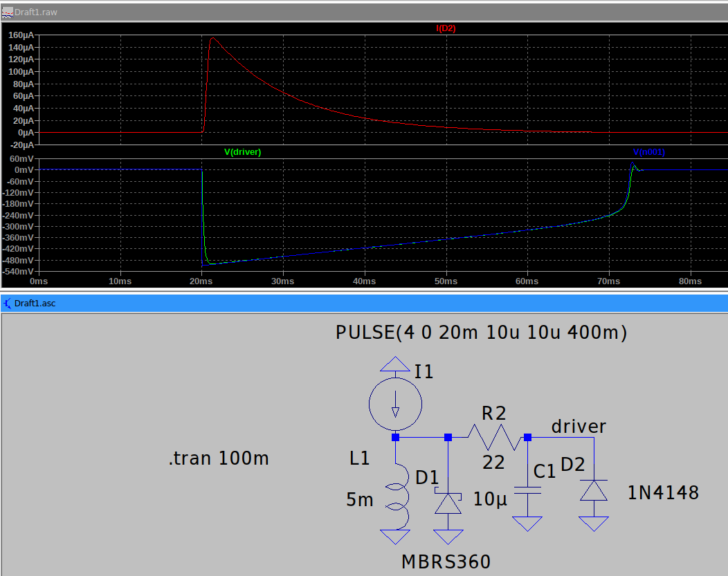Click the Draft1.raw window icon
The image size is (728, 576).
tap(7, 12)
